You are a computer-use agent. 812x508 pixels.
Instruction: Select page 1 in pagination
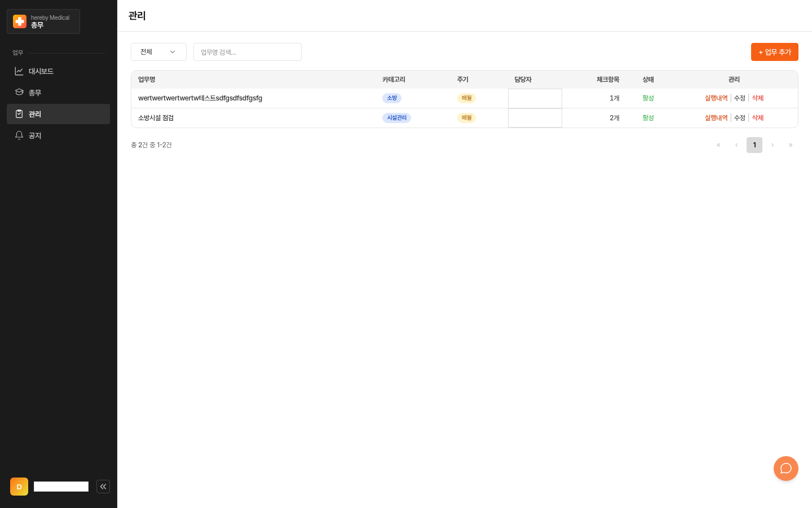(754, 145)
